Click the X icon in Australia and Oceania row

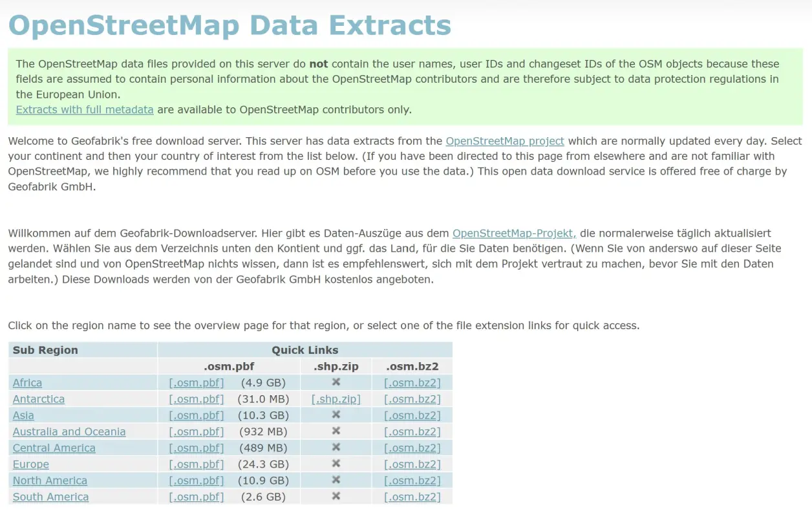[336, 431]
